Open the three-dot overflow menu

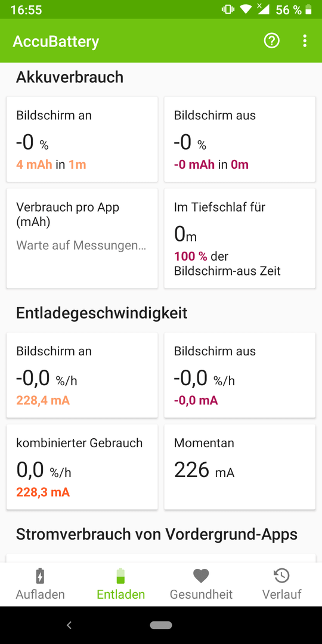(x=304, y=41)
